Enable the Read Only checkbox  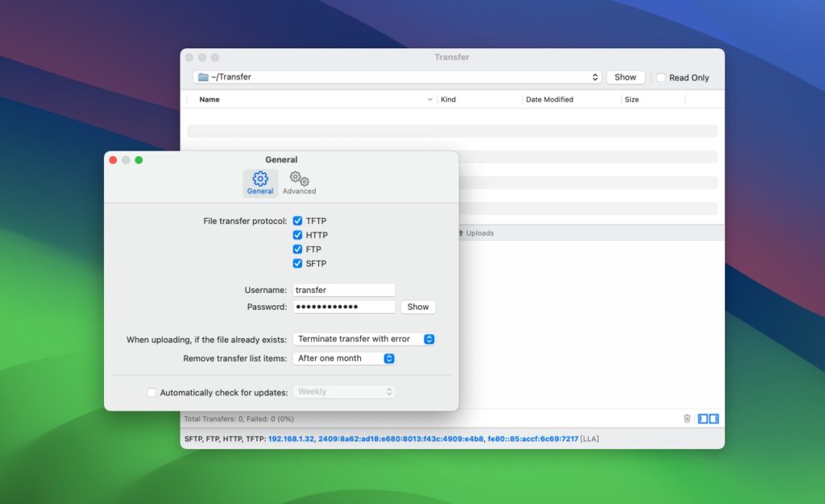(x=659, y=77)
